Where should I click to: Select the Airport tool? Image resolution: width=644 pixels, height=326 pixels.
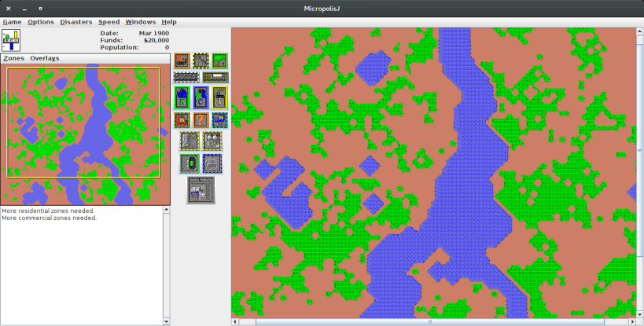201,190
